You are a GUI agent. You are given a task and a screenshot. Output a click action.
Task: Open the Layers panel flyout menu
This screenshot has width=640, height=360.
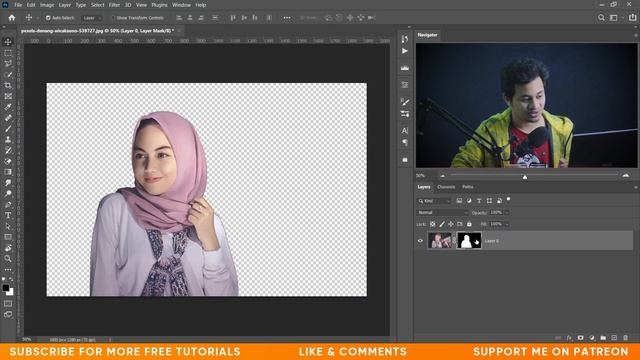click(x=635, y=187)
